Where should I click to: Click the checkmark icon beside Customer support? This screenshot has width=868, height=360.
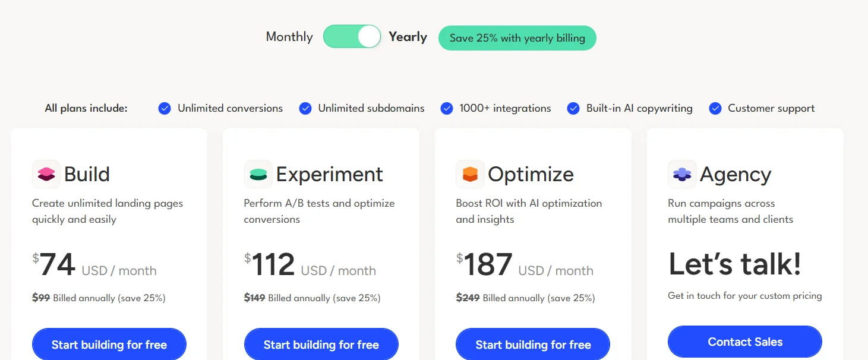pyautogui.click(x=715, y=108)
